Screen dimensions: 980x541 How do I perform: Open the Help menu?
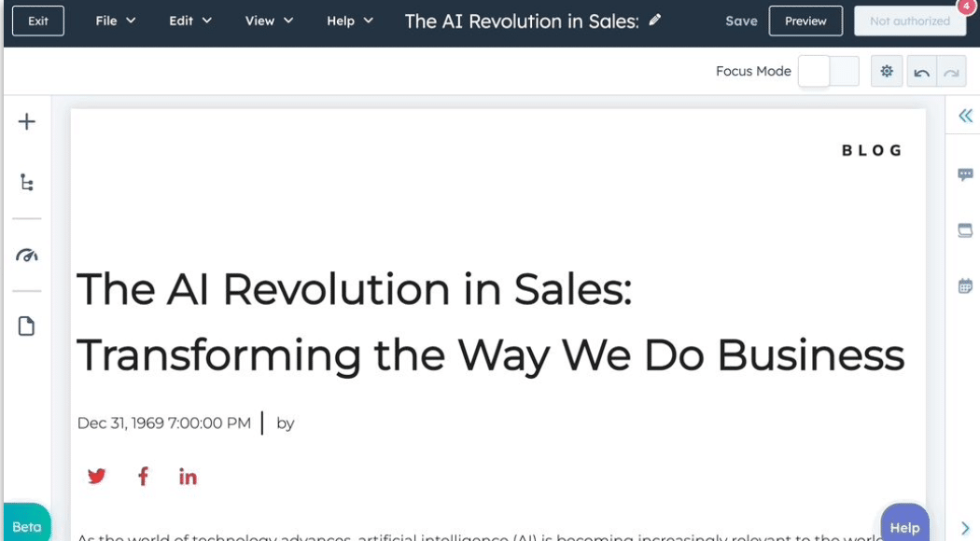[349, 21]
